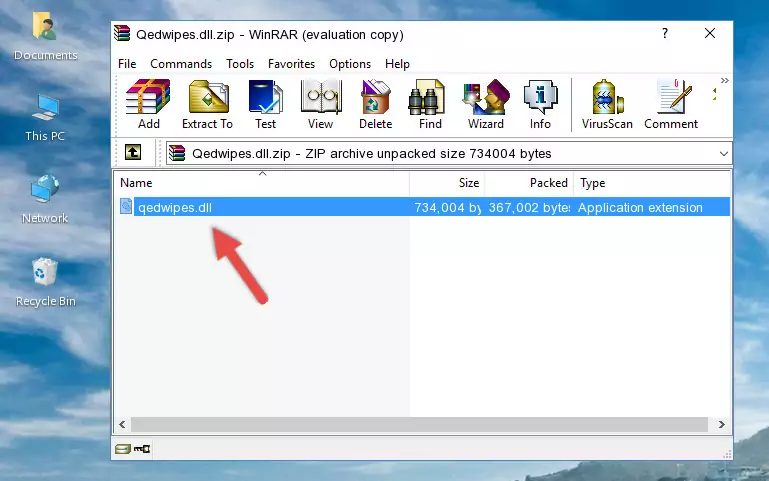Click the Add archive toolbar icon
The width and height of the screenshot is (769, 481).
coord(148,104)
